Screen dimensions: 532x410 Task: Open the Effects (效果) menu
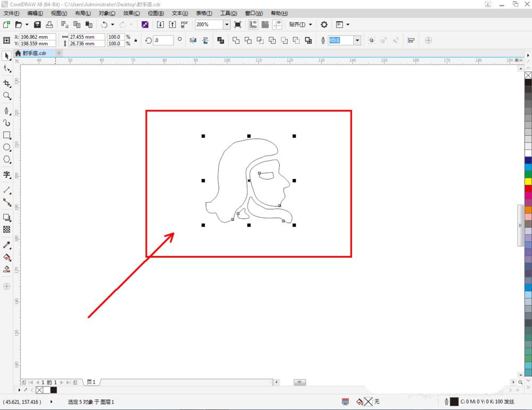coord(131,13)
